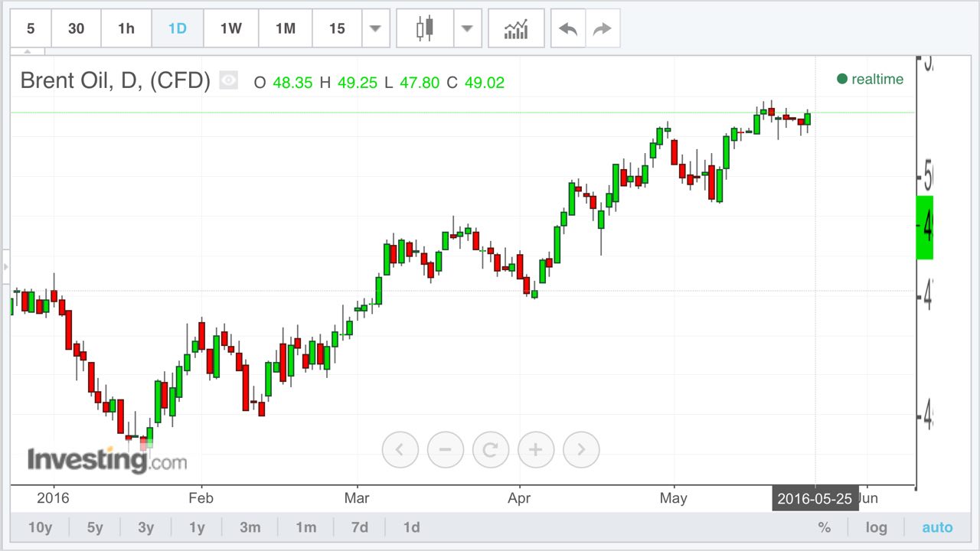Click the closing value 49.02

485,83
